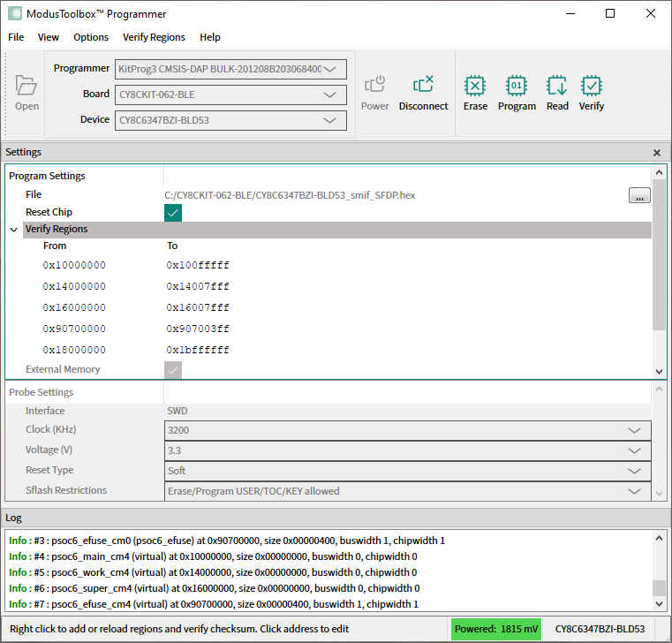Toggle the Reset Chip checkbox
This screenshot has width=672, height=643.
point(173,213)
